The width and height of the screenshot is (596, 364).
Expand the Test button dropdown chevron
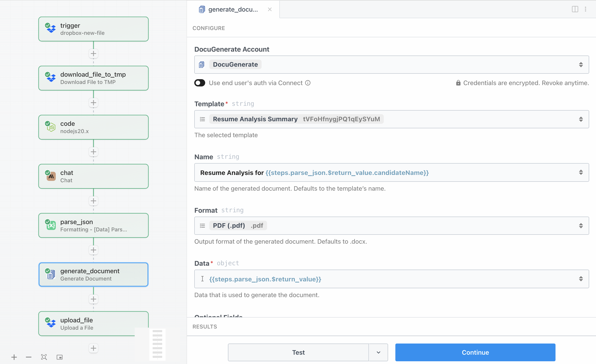[378, 352]
